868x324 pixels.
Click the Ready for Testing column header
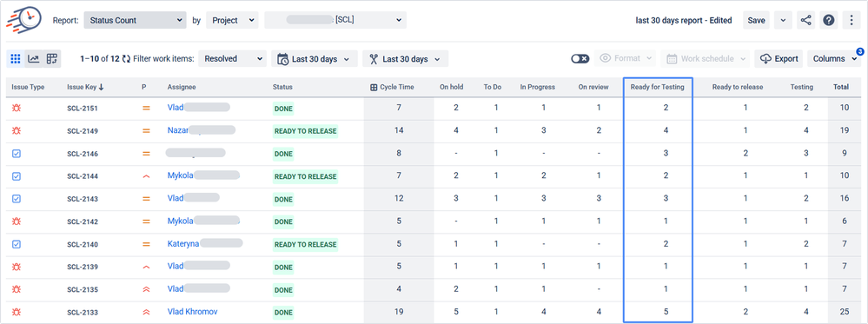658,87
